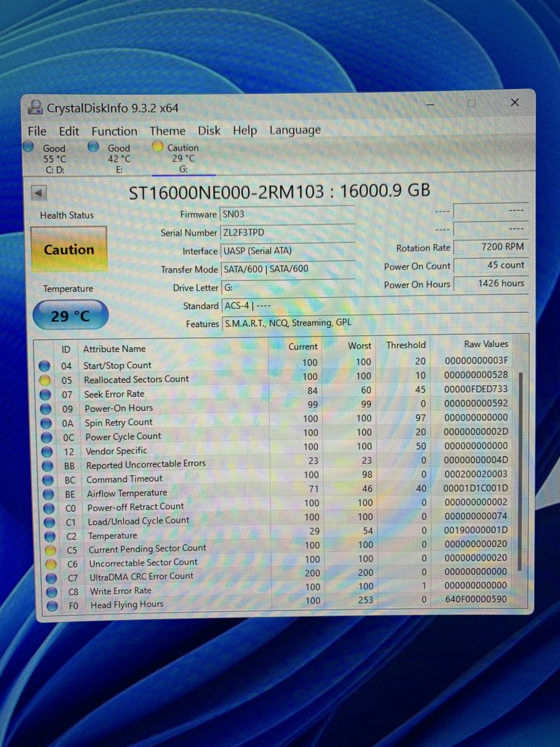560x747 pixels.
Task: Click status icon for Power-On Hours row
Action: (46, 409)
